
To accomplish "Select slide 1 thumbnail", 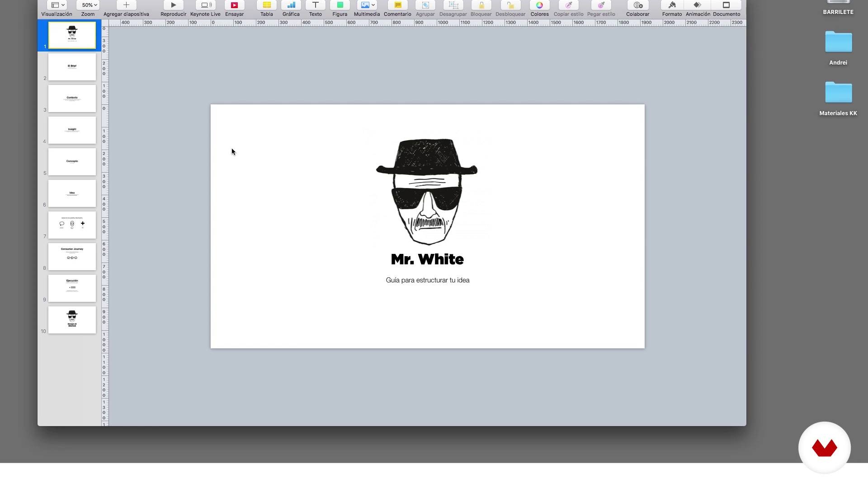I will (72, 35).
